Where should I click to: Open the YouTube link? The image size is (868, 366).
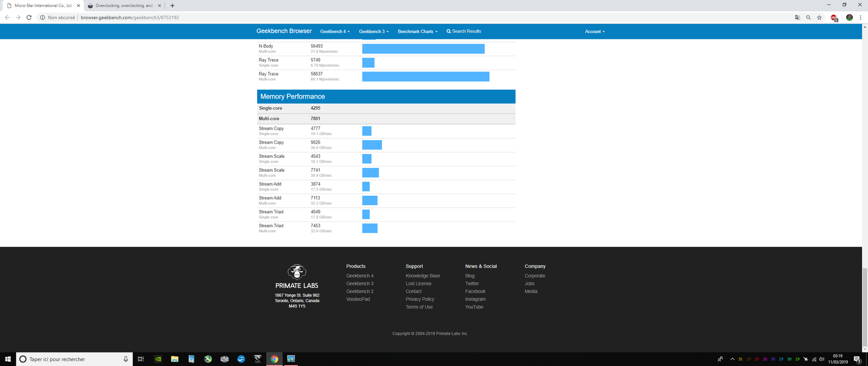[474, 307]
